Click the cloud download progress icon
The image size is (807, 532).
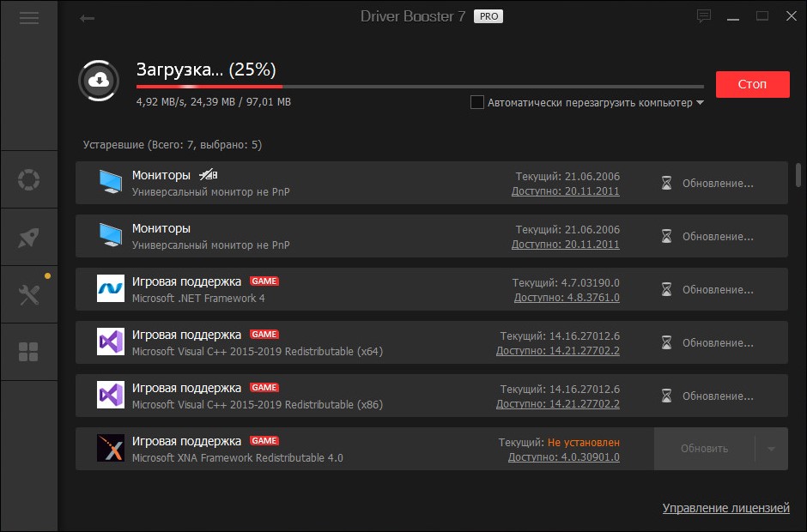[100, 82]
